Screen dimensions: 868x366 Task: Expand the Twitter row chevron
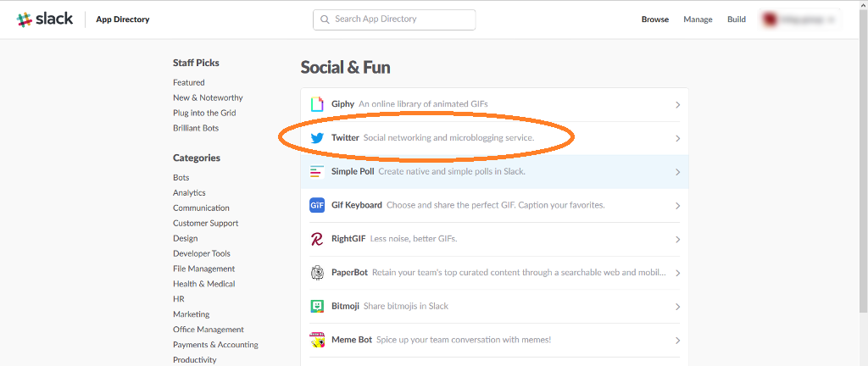tap(677, 139)
